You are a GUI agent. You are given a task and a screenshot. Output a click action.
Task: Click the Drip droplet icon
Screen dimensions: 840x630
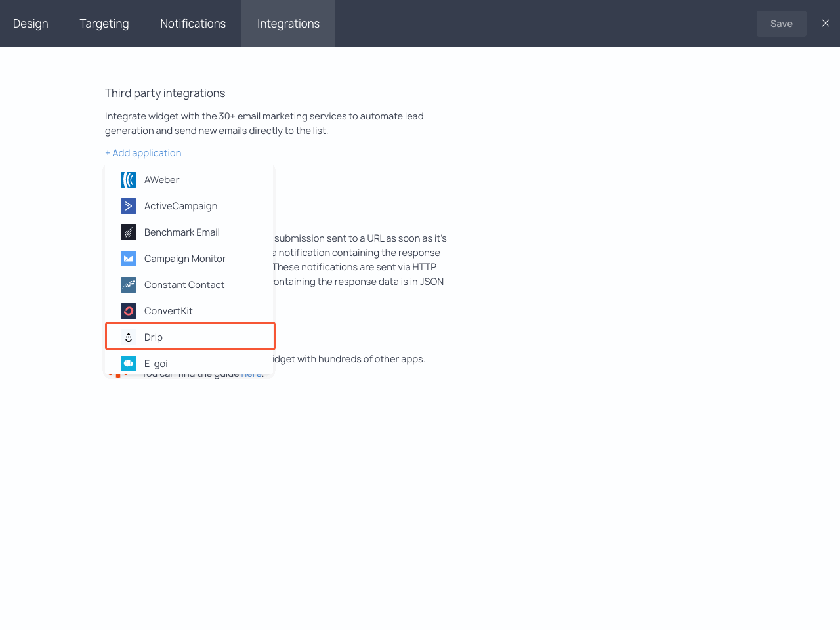point(129,337)
